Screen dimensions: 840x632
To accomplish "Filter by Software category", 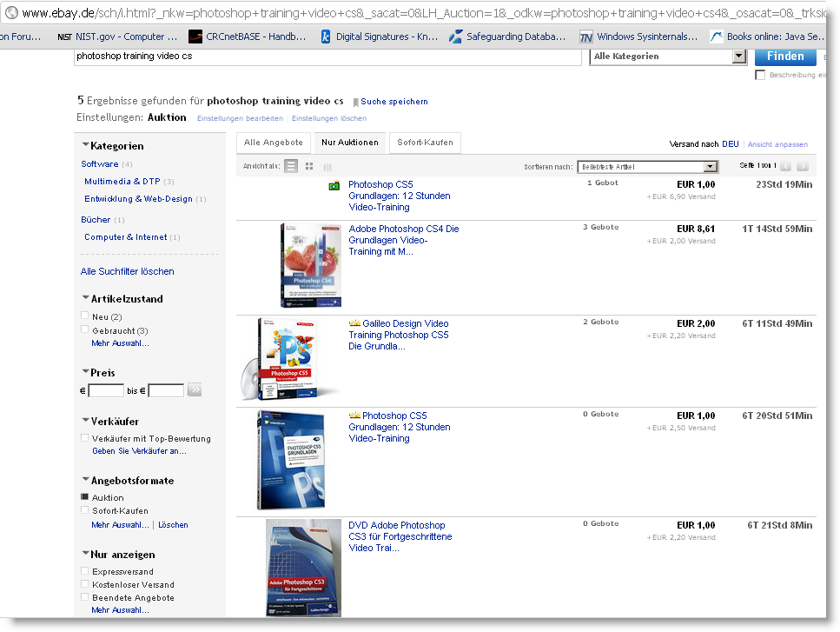I will point(100,164).
